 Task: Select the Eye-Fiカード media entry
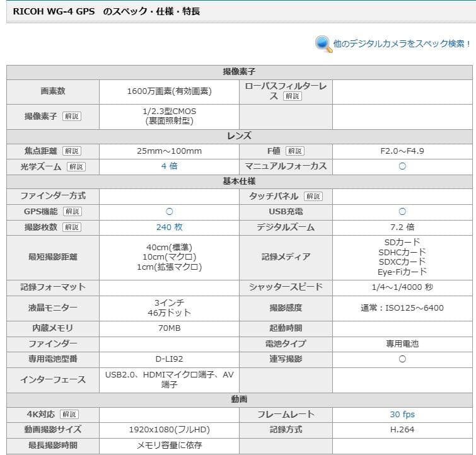pyautogui.click(x=402, y=272)
